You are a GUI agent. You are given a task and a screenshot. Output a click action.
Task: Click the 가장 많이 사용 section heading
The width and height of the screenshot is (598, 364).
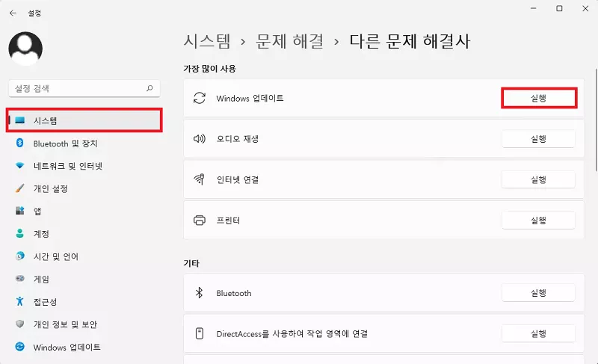210,69
